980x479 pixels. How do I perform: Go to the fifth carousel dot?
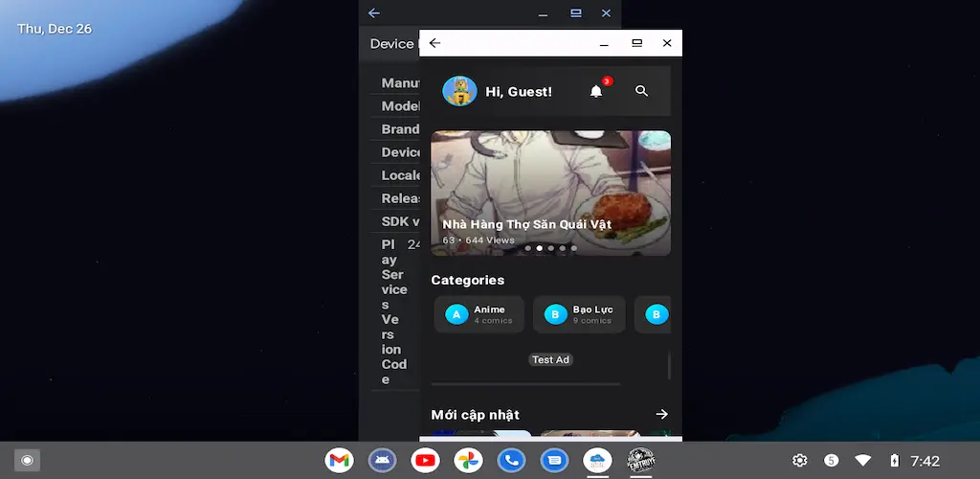pyautogui.click(x=574, y=248)
